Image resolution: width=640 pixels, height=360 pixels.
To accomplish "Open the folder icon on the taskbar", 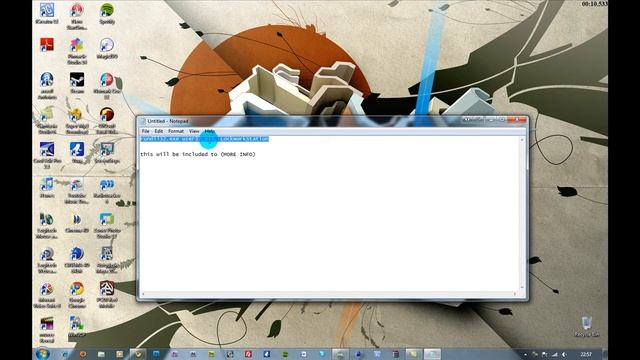I will click(101, 354).
